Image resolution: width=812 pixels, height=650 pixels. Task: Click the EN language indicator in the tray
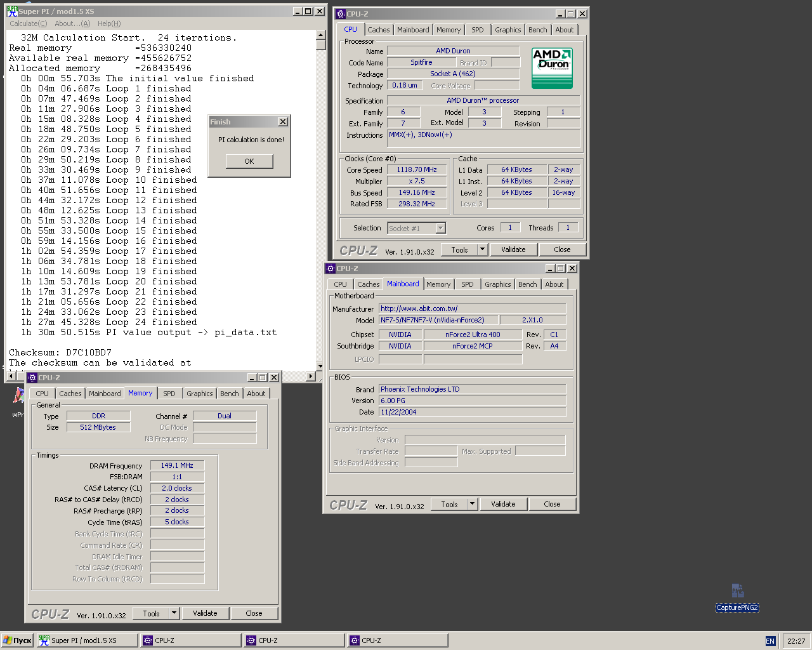tap(770, 641)
